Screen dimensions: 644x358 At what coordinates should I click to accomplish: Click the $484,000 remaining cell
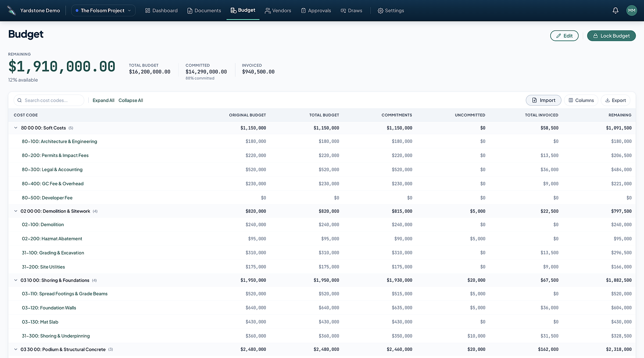tap(621, 170)
